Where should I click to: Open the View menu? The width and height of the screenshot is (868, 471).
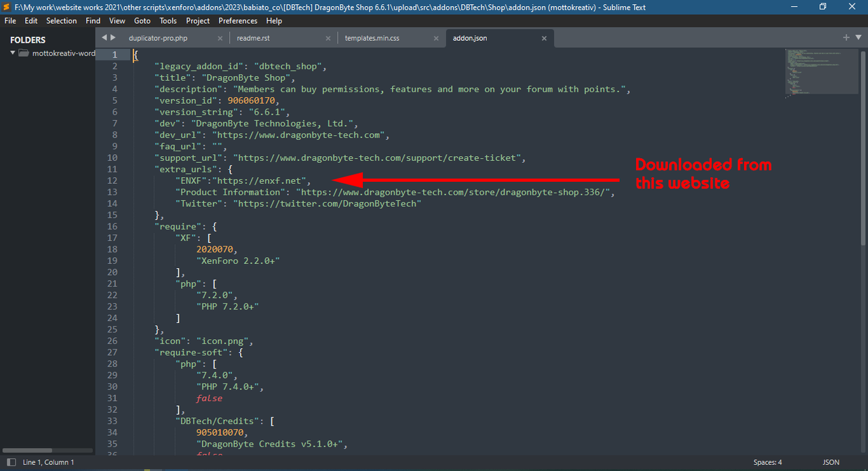117,21
